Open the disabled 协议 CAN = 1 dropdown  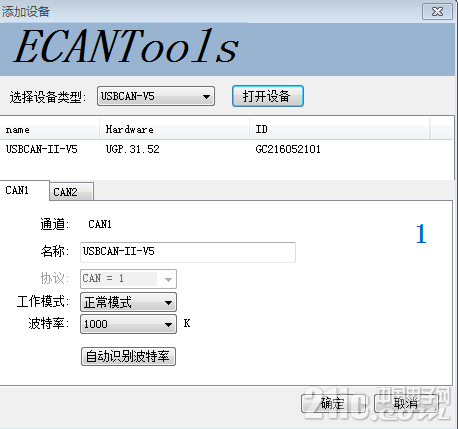[x=128, y=279]
